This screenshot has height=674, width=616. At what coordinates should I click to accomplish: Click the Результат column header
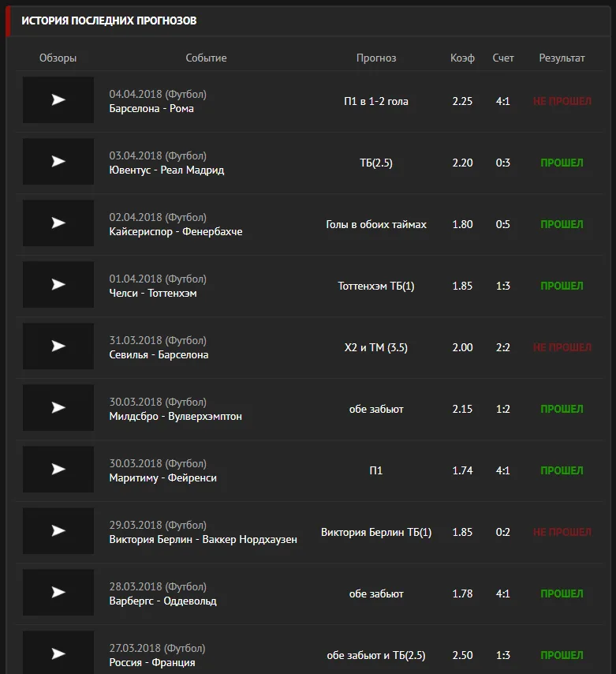(562, 58)
